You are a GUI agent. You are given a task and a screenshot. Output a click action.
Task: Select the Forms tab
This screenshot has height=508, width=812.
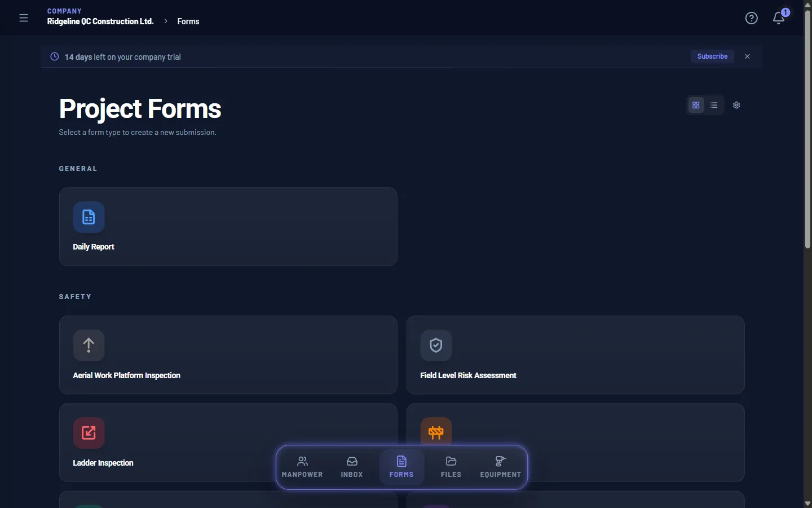click(x=401, y=467)
